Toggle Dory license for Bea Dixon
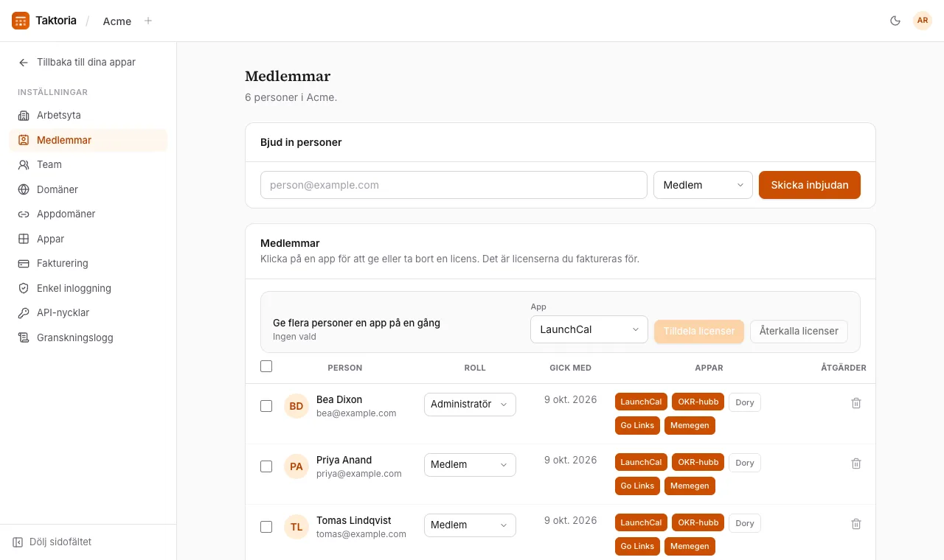This screenshot has height=560, width=944. pos(745,402)
